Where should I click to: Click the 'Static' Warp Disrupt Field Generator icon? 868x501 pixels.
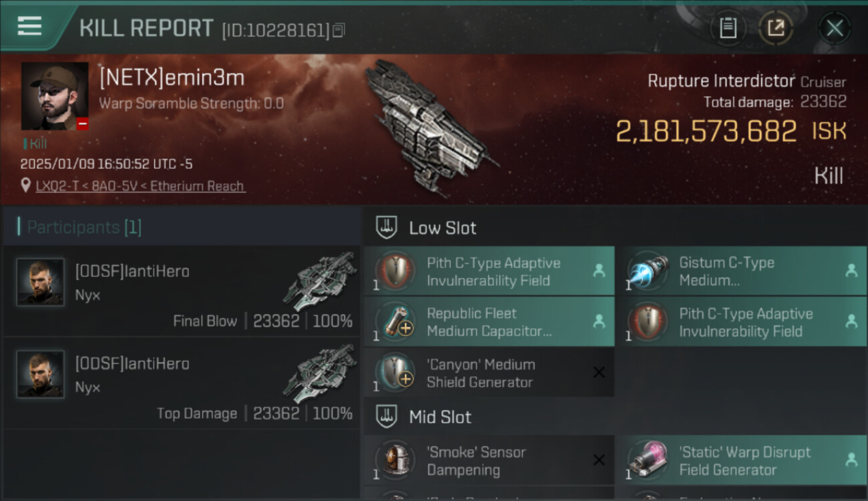tap(648, 460)
